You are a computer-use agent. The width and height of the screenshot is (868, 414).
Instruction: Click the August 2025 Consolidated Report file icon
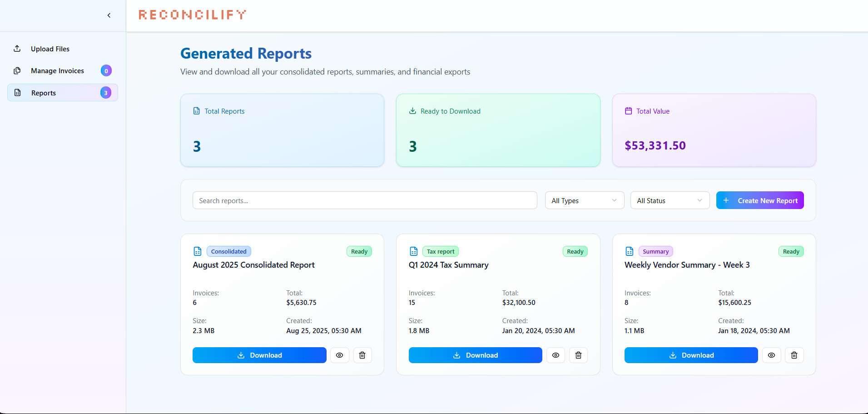(x=198, y=251)
